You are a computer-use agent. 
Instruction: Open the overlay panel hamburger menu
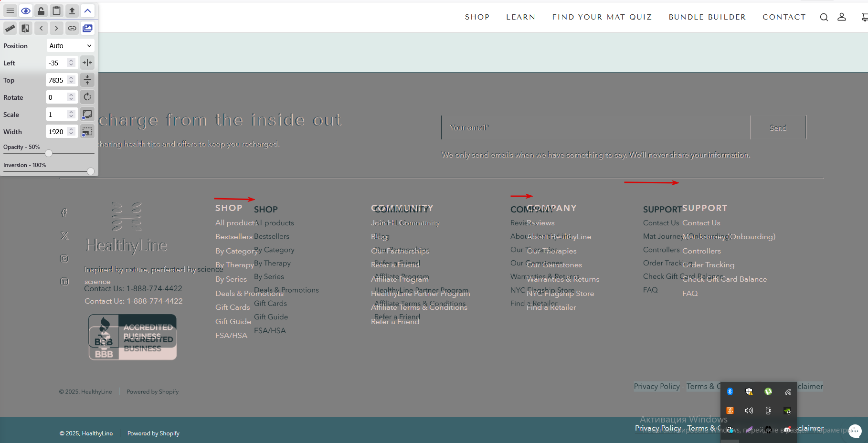(x=10, y=11)
